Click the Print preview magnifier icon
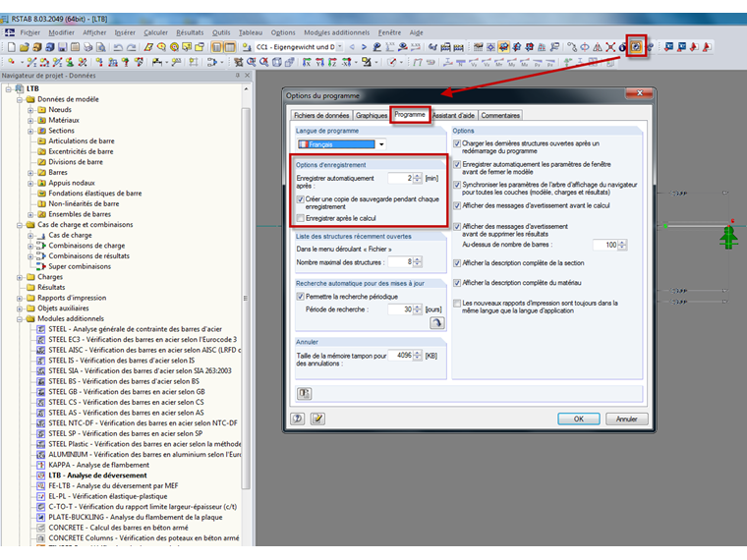 coord(101,47)
